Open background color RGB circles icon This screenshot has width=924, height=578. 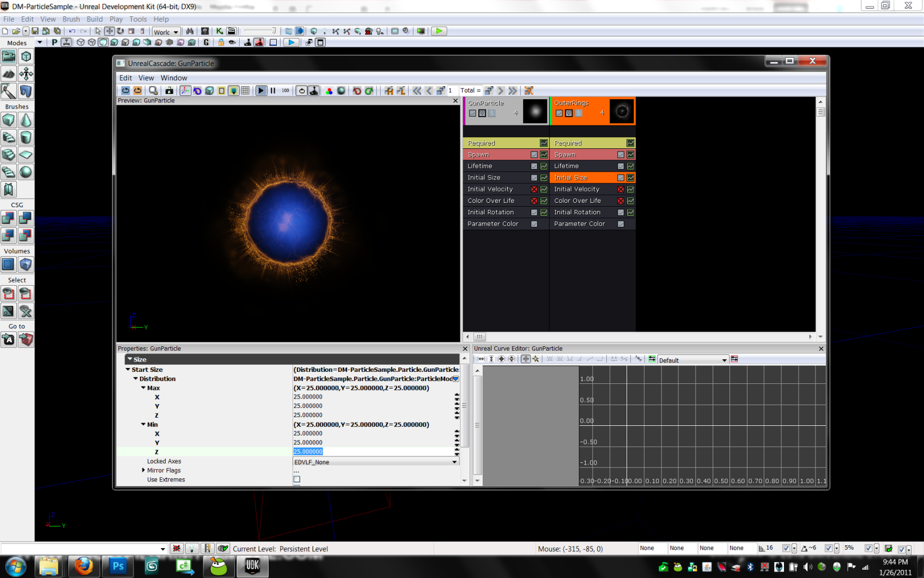pyautogui.click(x=329, y=91)
